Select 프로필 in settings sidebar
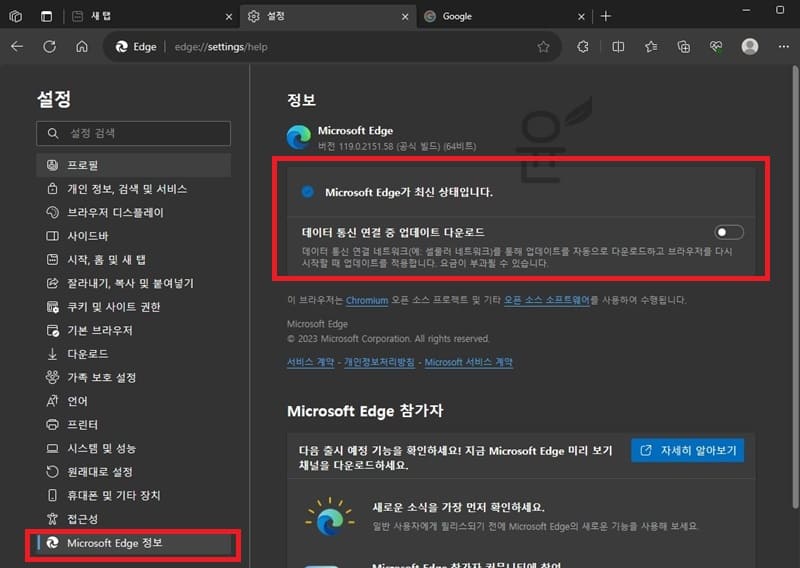800x568 pixels. tap(90, 164)
